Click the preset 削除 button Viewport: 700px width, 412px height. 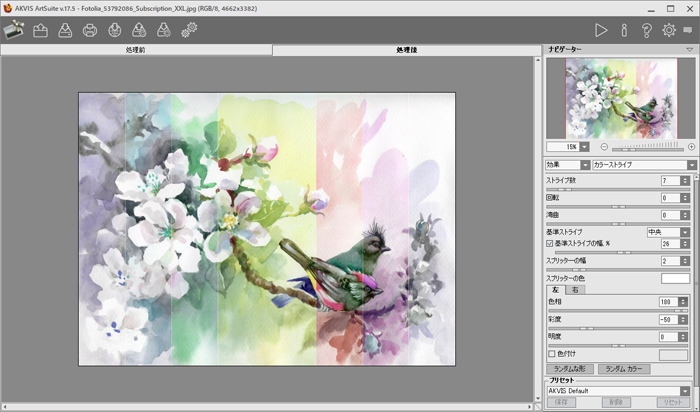(x=616, y=402)
